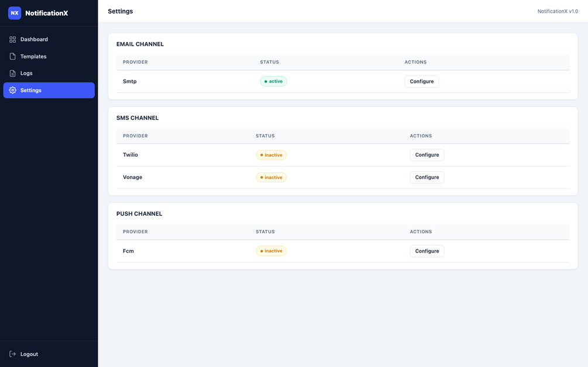The image size is (588, 367).
Task: Configure the Vonage SMS provider
Action: coord(427,177)
